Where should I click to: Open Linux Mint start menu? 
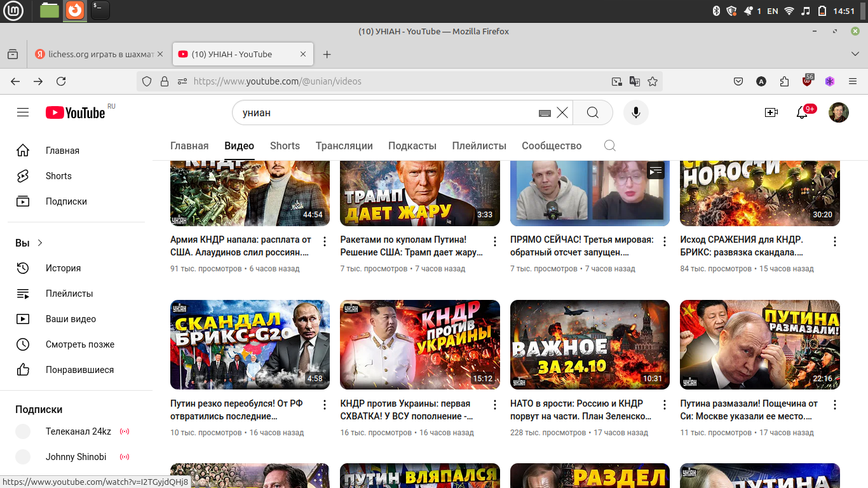click(x=13, y=11)
